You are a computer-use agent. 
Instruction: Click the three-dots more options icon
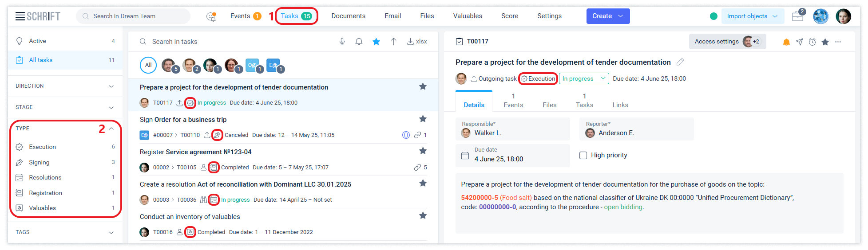(838, 42)
